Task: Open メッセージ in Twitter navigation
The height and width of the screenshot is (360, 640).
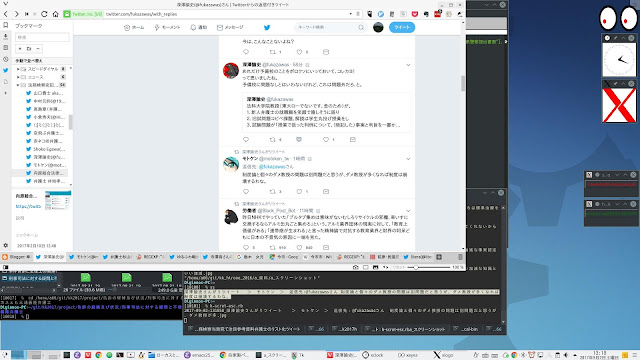Action: pos(230,27)
